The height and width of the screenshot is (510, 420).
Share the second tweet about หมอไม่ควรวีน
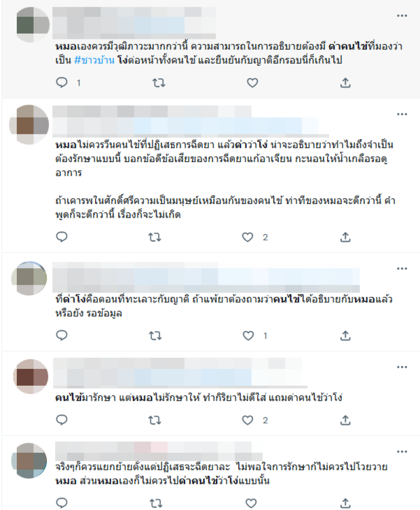pyautogui.click(x=345, y=237)
